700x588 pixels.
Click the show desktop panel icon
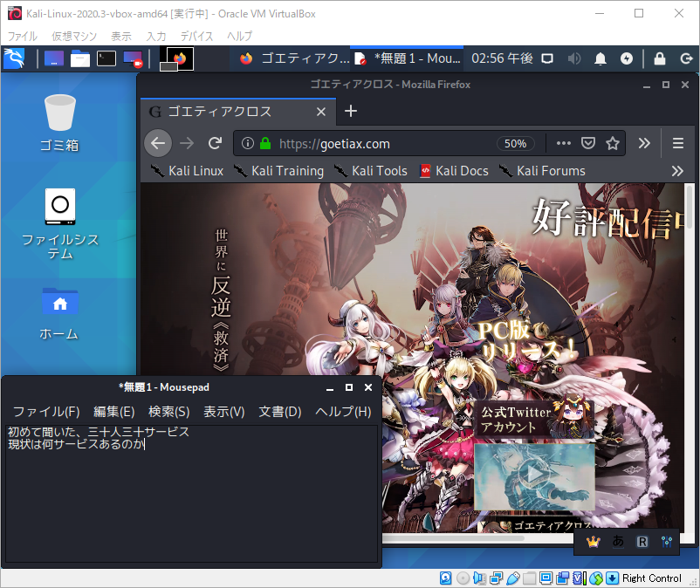pos(54,58)
